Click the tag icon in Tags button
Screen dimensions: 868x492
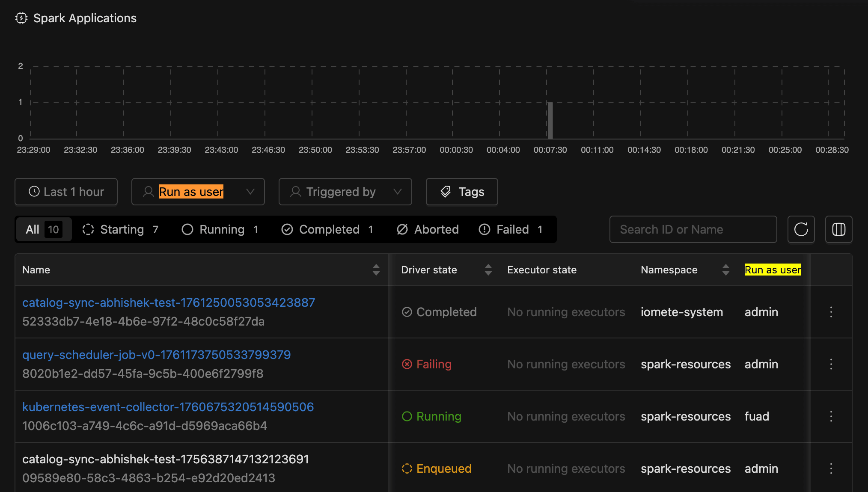coord(446,192)
